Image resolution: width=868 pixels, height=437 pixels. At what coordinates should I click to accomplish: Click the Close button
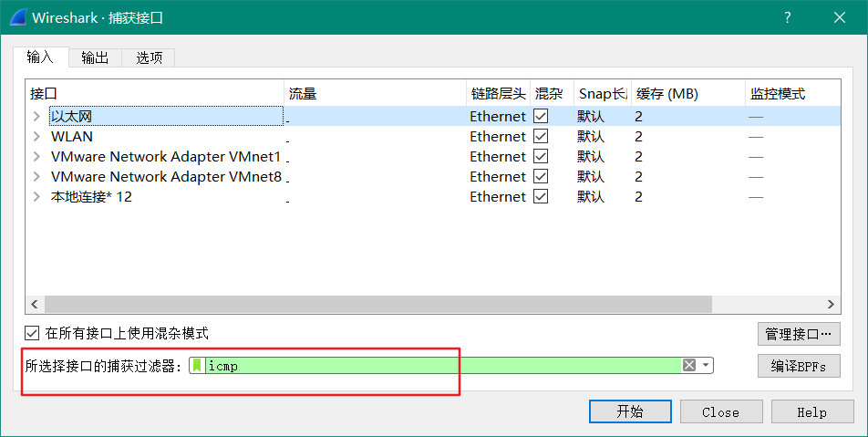(720, 411)
